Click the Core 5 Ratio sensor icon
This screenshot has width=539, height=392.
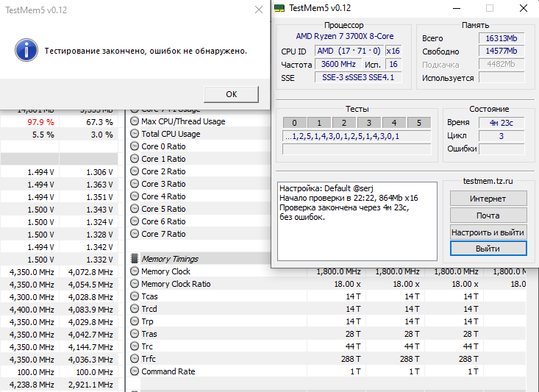click(135, 209)
